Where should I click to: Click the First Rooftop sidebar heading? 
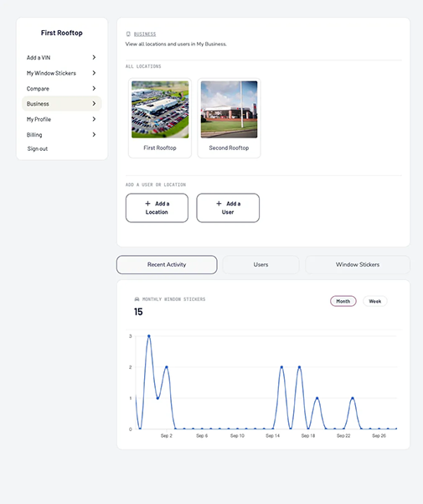click(x=62, y=33)
